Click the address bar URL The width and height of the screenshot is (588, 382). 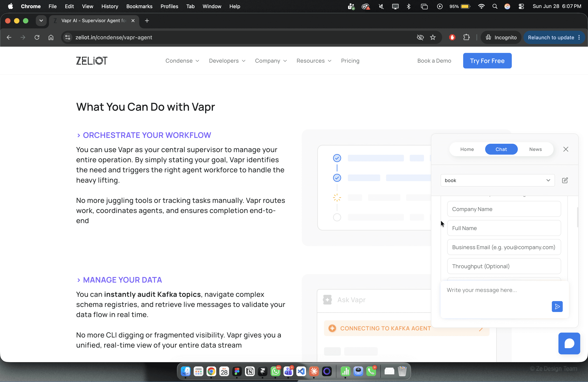pos(114,38)
